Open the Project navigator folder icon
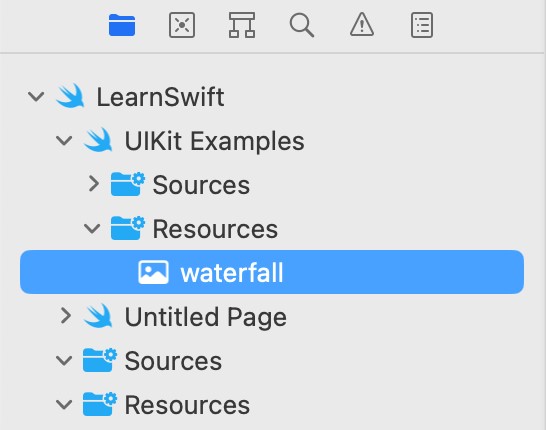Image resolution: width=546 pixels, height=430 pixels. coord(122,25)
